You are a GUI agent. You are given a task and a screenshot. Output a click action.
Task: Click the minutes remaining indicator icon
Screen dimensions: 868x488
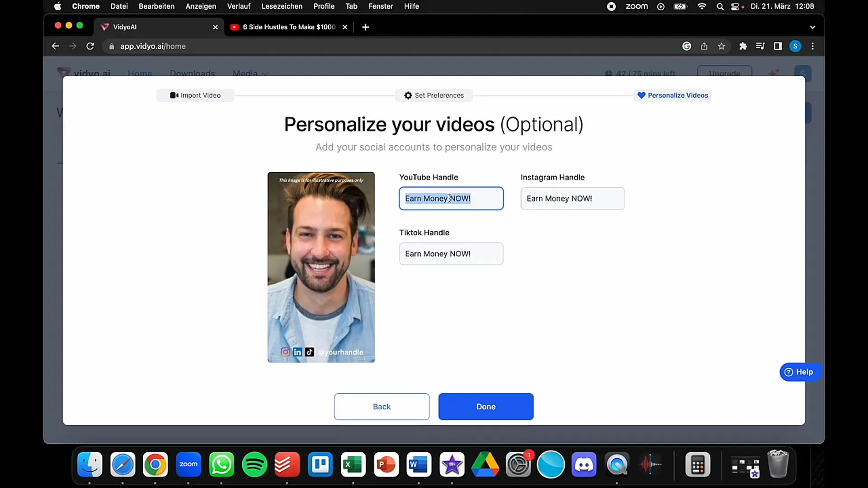pyautogui.click(x=608, y=73)
